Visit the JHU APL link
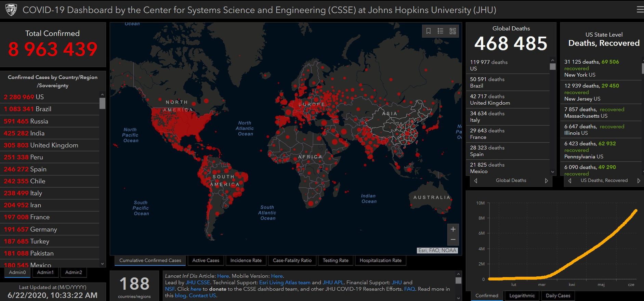 (x=333, y=283)
